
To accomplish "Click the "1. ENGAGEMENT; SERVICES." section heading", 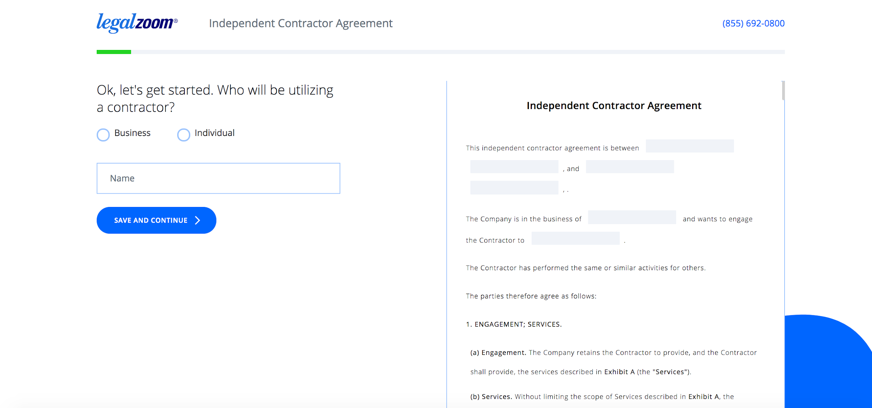I will coord(513,324).
